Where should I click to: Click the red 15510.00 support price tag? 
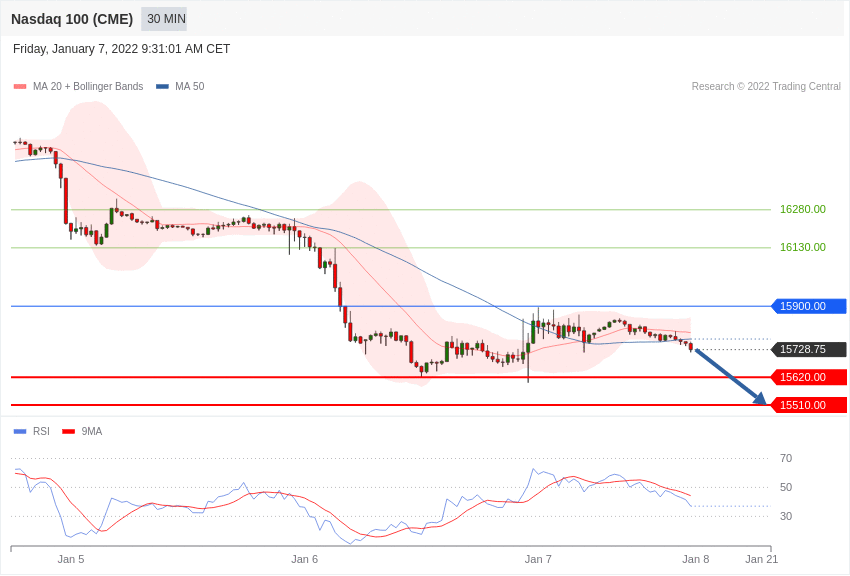(x=809, y=405)
